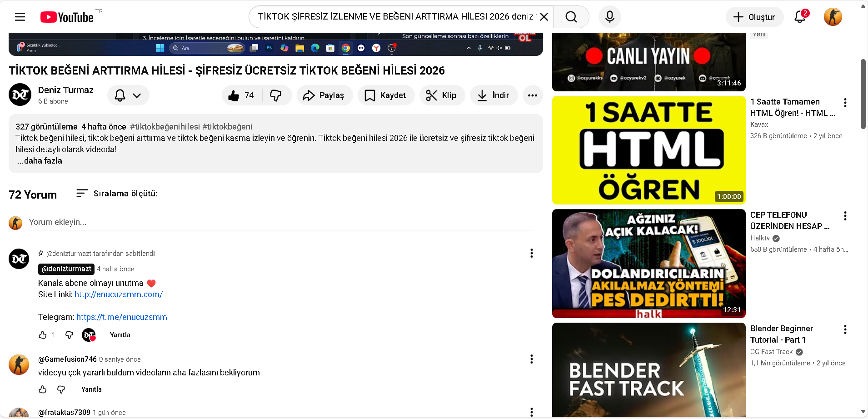Open the notifications bell
Viewport: 868px width, 419px height.
point(800,17)
